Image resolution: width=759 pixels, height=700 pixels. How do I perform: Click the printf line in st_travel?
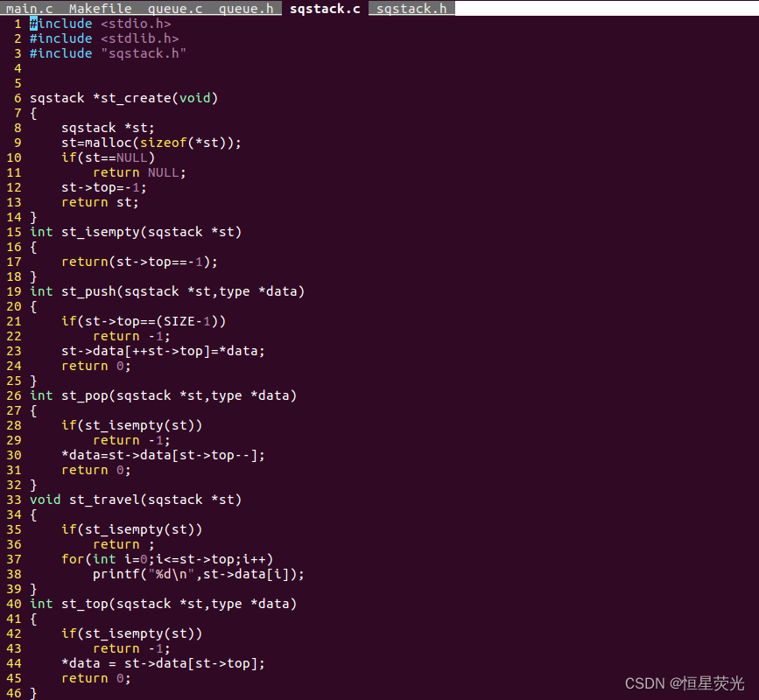click(x=199, y=574)
